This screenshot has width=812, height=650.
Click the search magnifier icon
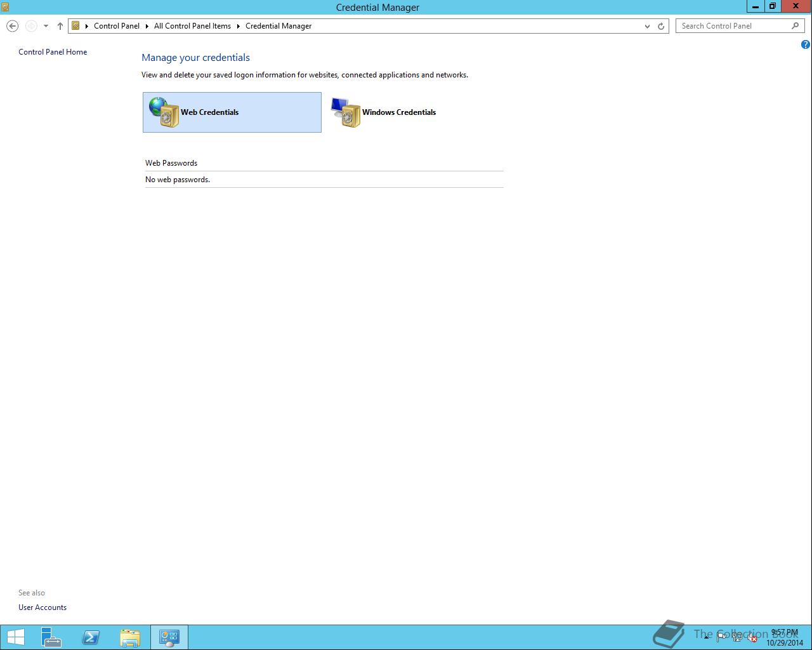tap(796, 26)
